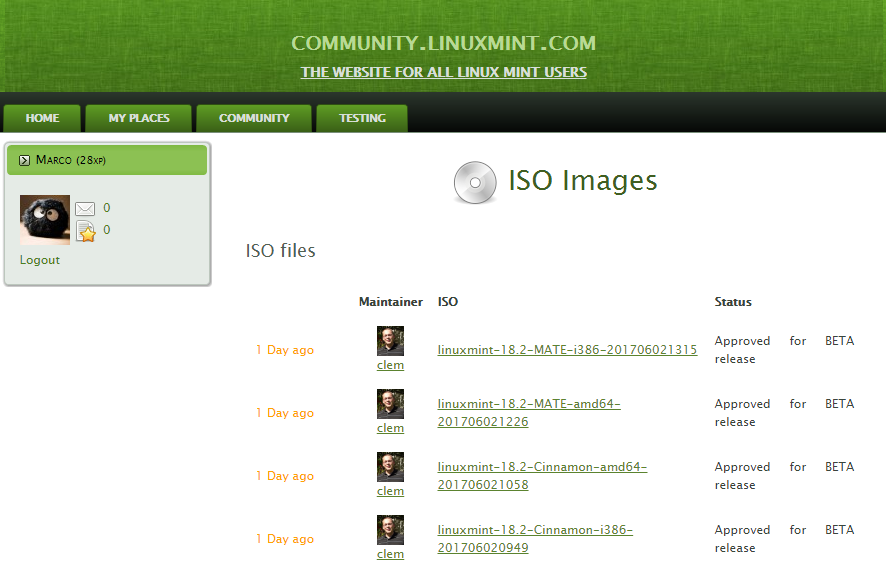The width and height of the screenshot is (886, 567).
Task: Click the clem link in the MATE-i386 row
Action: point(390,365)
